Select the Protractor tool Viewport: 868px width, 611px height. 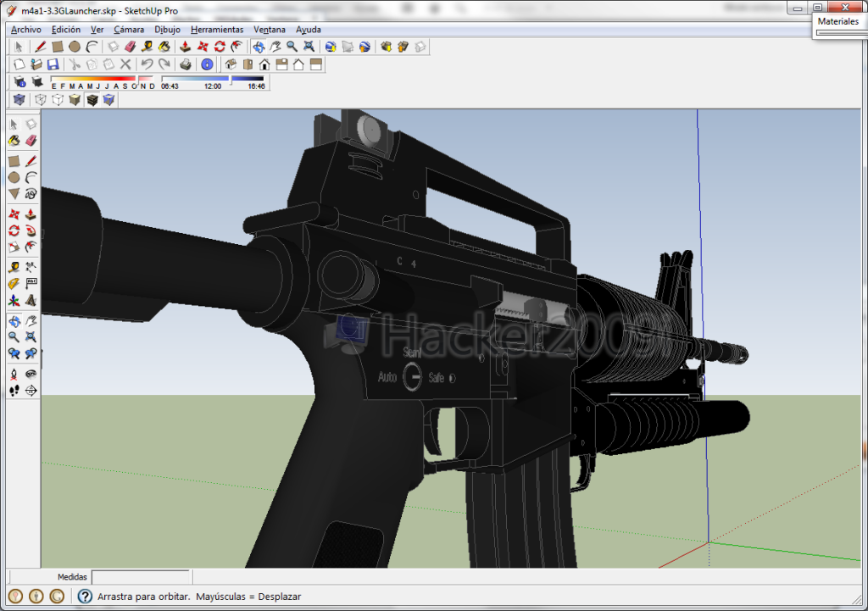pyautogui.click(x=14, y=284)
